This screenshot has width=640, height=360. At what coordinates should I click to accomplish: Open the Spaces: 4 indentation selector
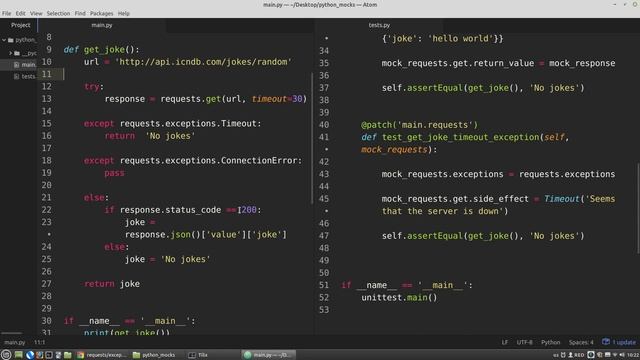click(581, 342)
